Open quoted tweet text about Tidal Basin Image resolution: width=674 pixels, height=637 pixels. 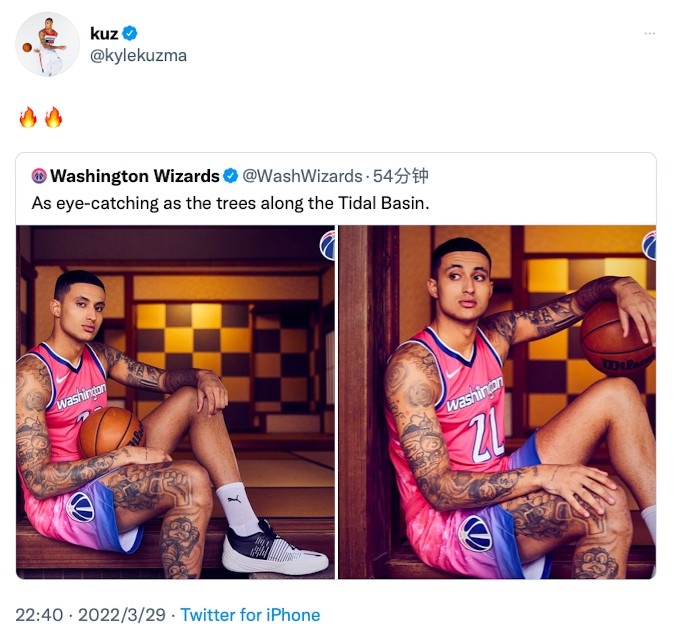pyautogui.click(x=230, y=203)
